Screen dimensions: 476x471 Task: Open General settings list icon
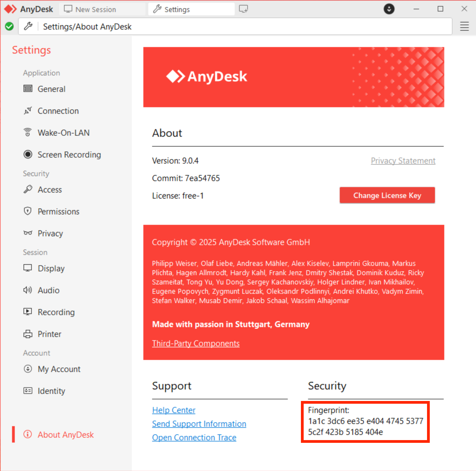28,89
